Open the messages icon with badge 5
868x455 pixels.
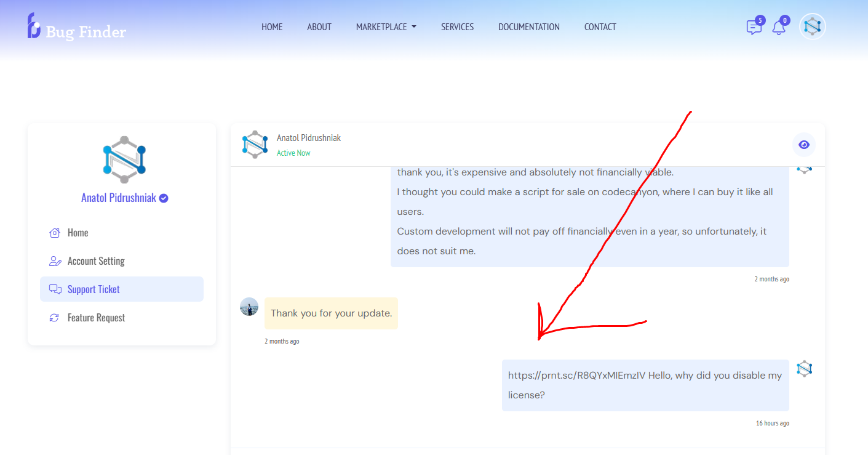[x=754, y=27]
